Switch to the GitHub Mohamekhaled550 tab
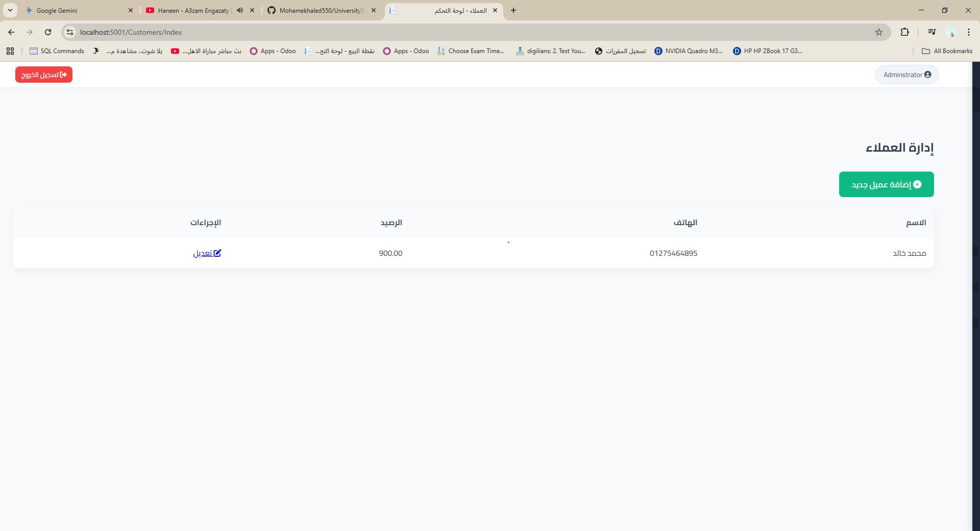The image size is (980, 531). pos(322,10)
